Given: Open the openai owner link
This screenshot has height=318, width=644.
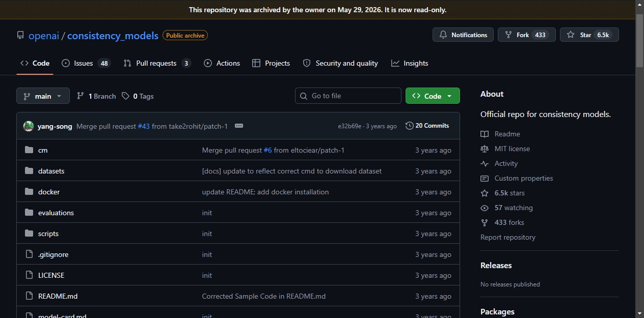Looking at the screenshot, I should (44, 36).
